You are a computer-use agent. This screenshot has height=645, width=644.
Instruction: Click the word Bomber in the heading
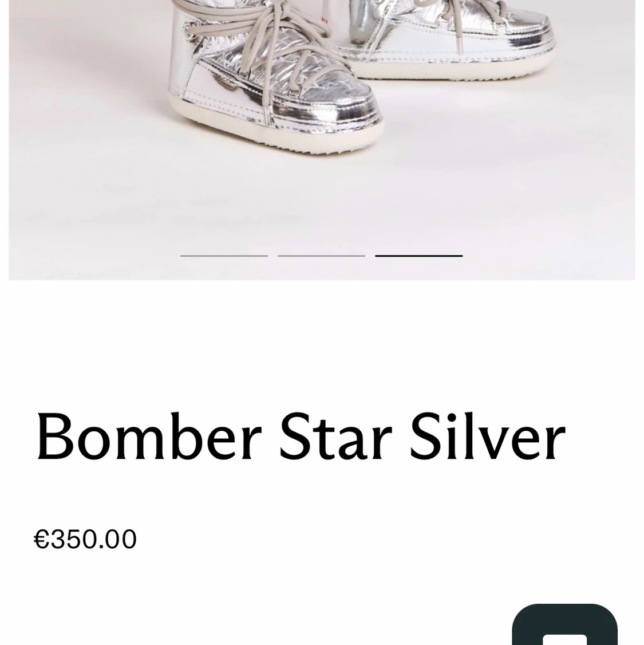click(149, 436)
